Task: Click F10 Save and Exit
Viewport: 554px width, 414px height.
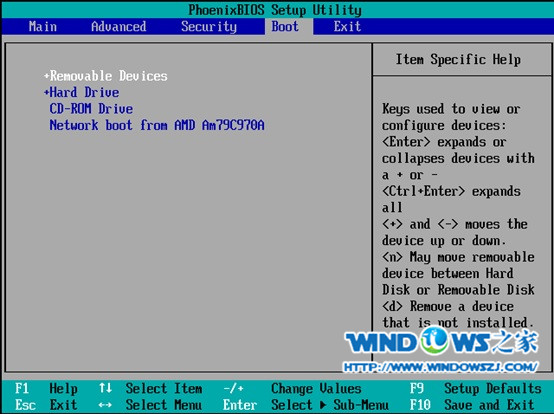Action: point(472,405)
